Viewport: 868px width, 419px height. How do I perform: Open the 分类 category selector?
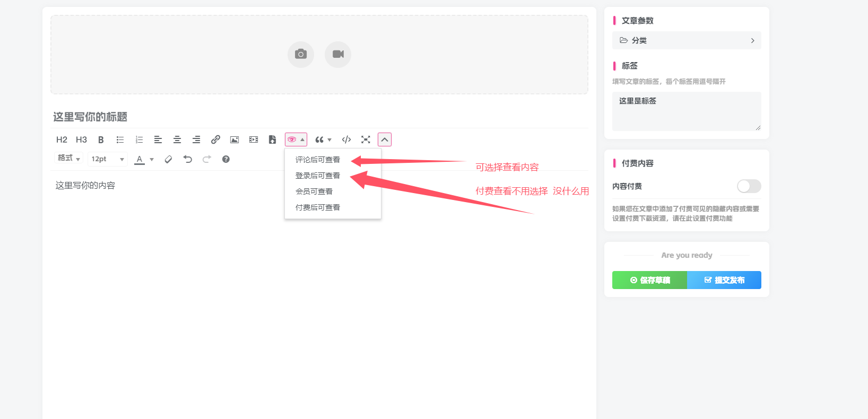(687, 40)
